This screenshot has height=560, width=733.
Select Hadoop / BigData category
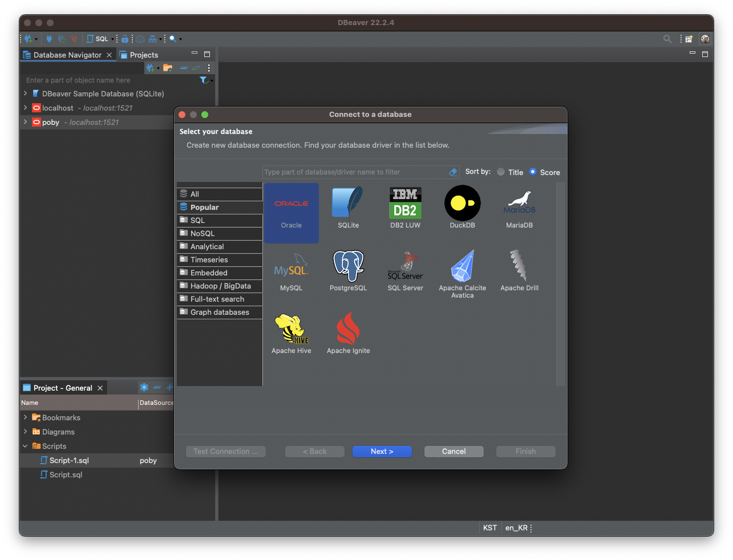[x=220, y=286]
